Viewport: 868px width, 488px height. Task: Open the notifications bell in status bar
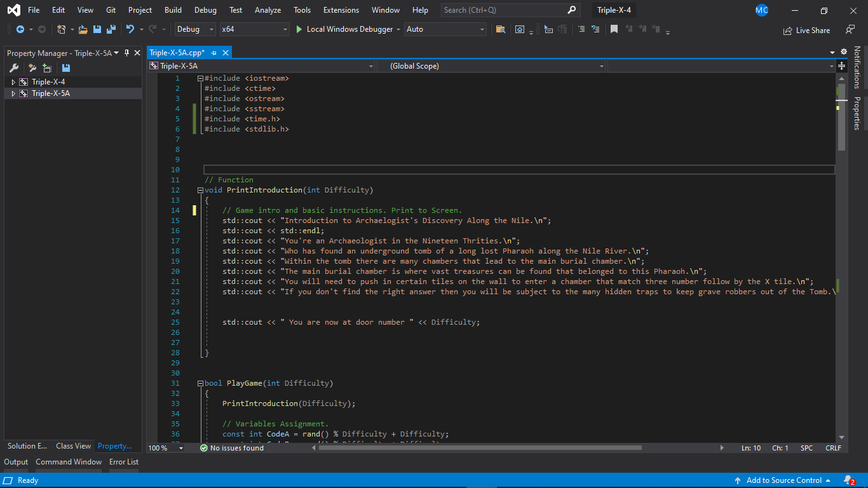848,480
